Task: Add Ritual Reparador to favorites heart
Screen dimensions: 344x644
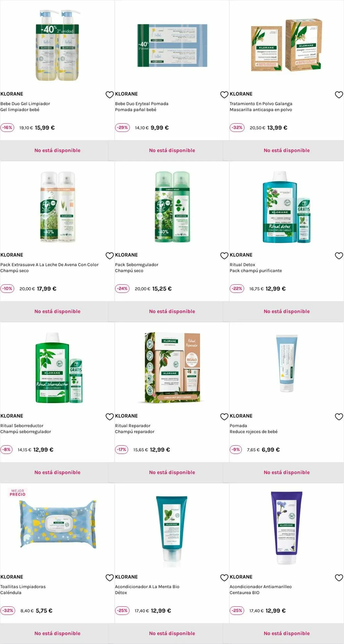Action: [224, 417]
